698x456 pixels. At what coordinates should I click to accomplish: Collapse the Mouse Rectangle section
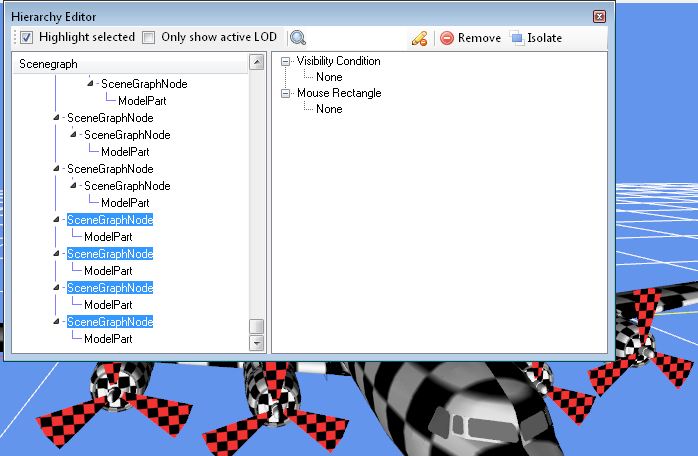pos(285,94)
